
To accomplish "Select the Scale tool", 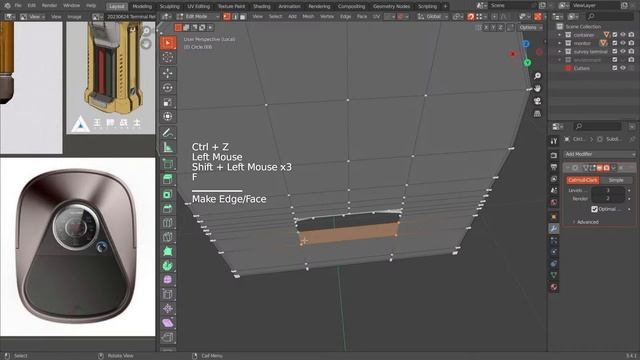I will 168,102.
